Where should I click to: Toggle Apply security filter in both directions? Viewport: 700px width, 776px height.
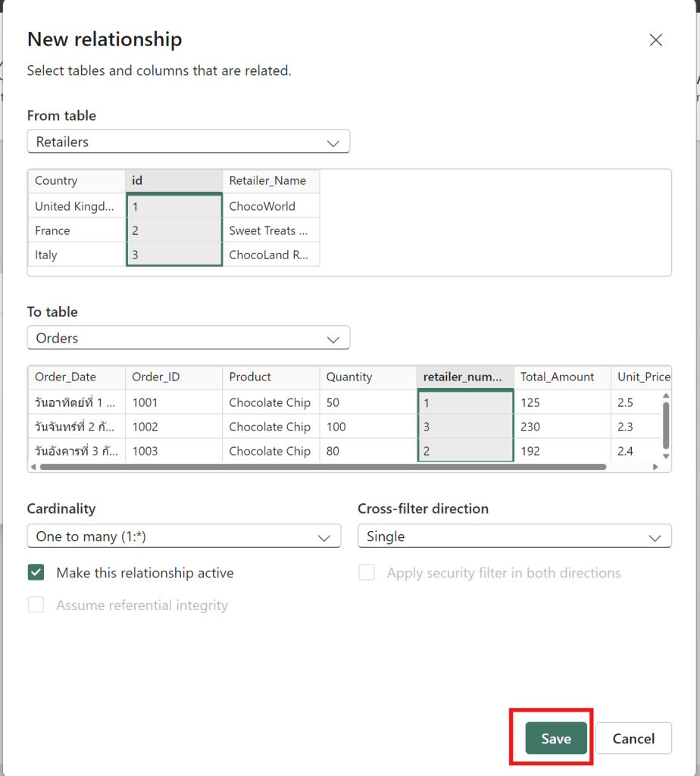tap(367, 573)
